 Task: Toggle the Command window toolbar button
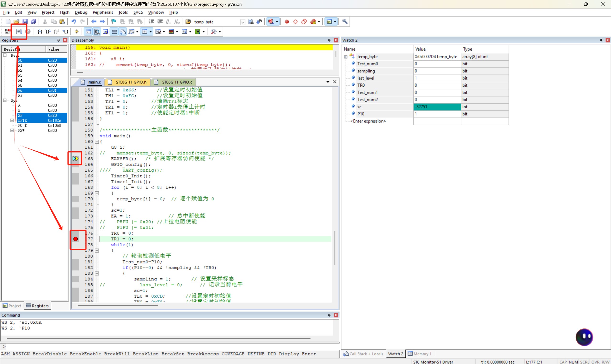(88, 32)
